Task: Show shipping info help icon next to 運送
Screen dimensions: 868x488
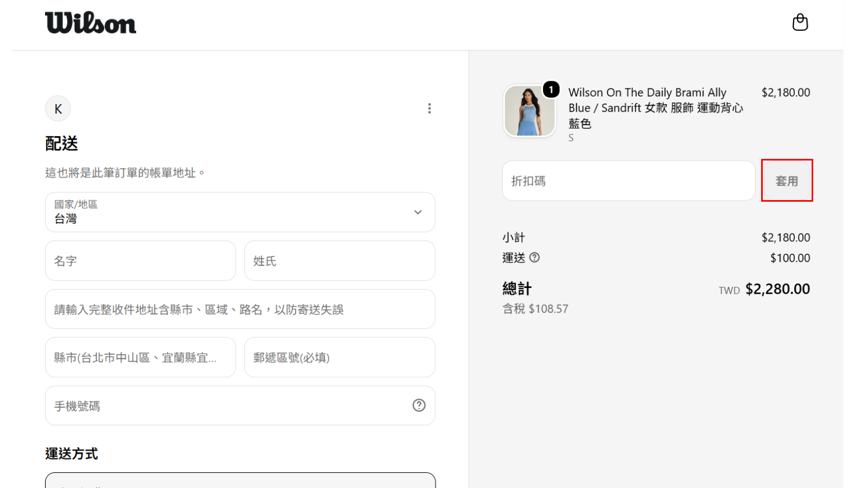Action: [534, 258]
